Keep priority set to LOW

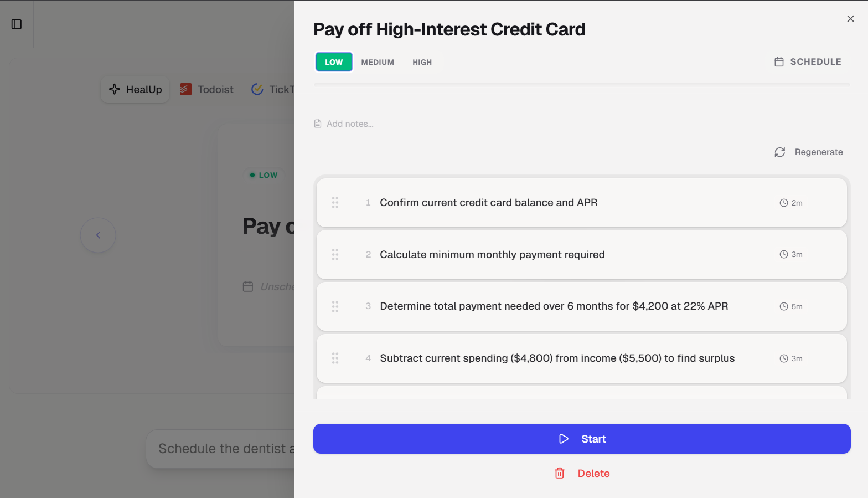(x=333, y=62)
